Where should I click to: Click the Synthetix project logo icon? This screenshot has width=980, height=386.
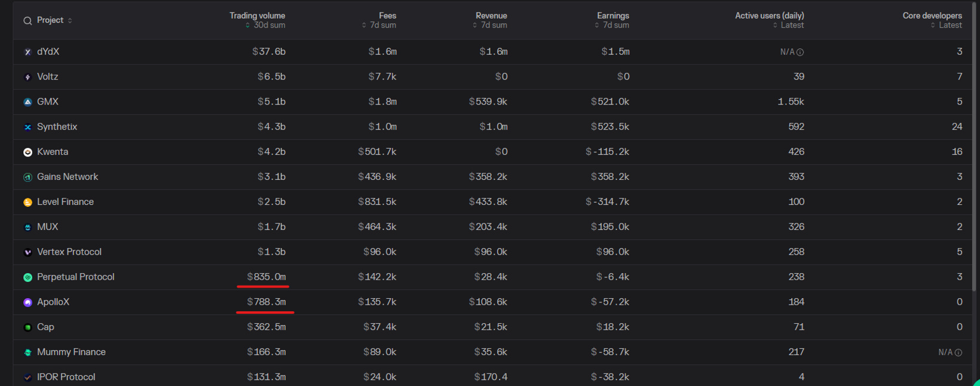click(27, 127)
